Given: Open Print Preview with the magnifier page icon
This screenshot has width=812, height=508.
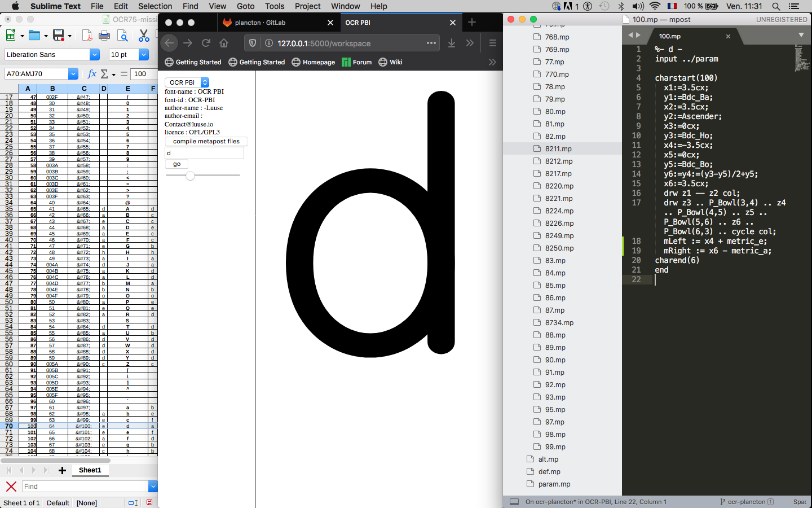Looking at the screenshot, I should point(122,36).
